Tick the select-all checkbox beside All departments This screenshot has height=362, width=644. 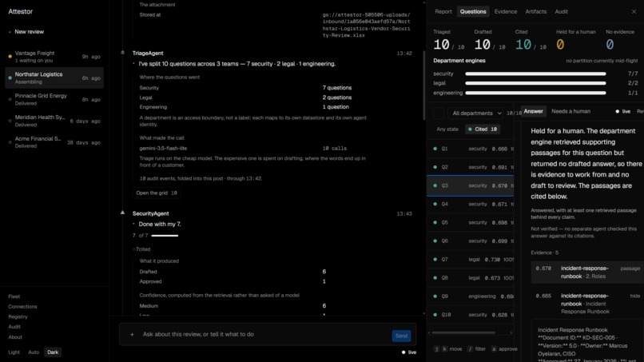[x=439, y=113]
